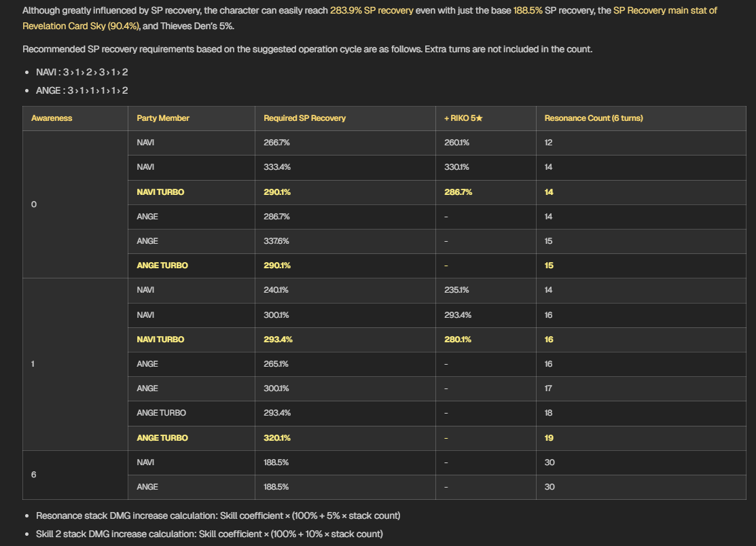Click the 280.1% RIKO value under Awareness 1
756x546 pixels.
[x=458, y=340]
